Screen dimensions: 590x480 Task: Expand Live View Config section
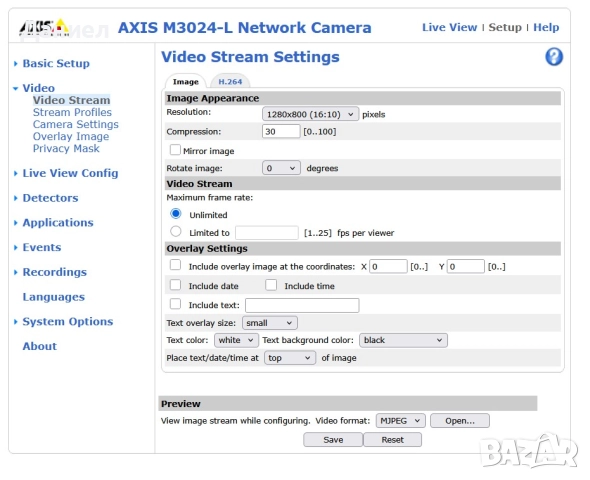70,173
